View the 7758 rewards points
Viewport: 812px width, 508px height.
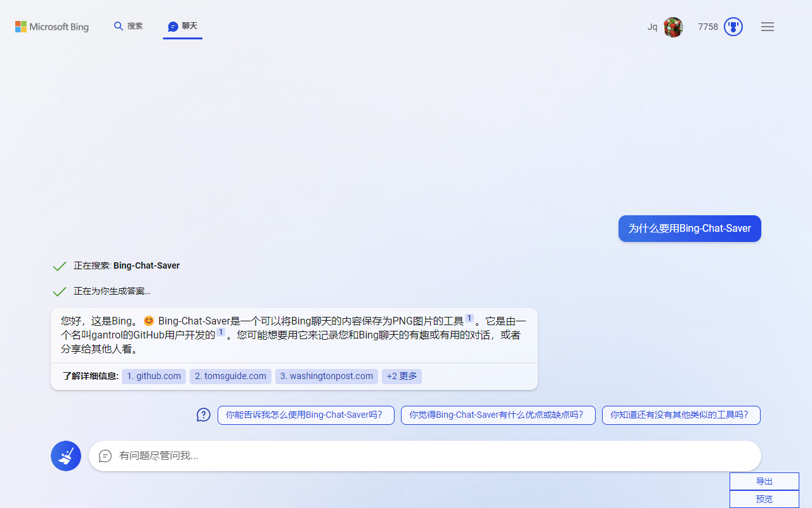pyautogui.click(x=708, y=27)
